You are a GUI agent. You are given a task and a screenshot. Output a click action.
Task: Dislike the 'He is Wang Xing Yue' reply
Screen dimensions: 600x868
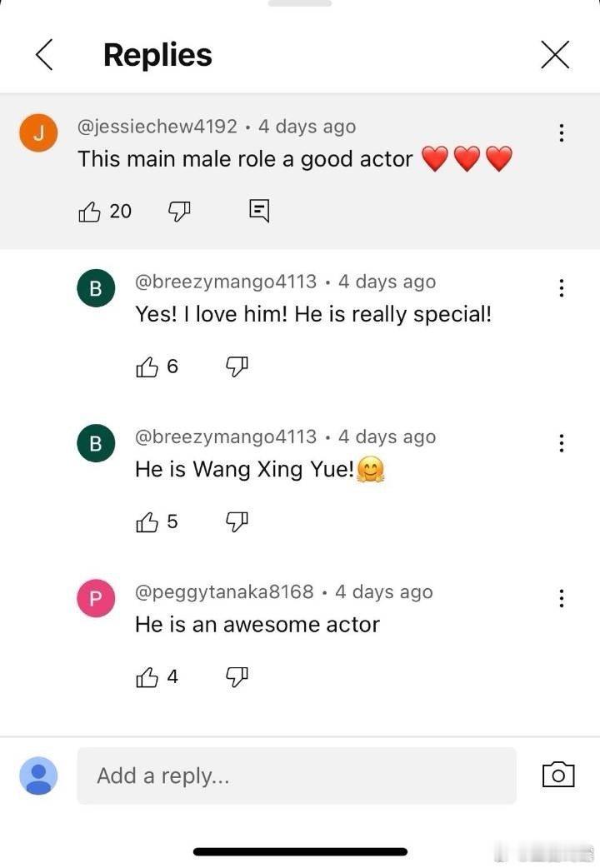click(237, 521)
